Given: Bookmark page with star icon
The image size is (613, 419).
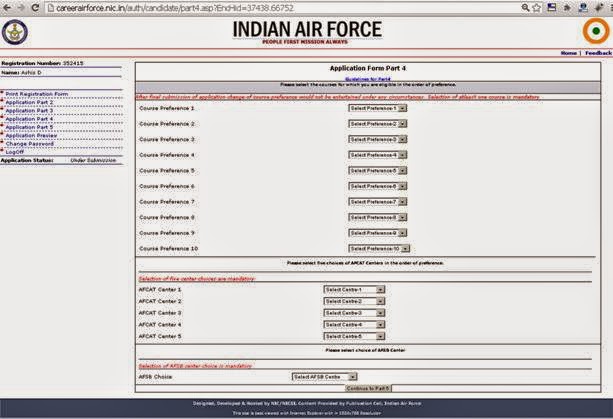Looking at the screenshot, I should [x=537, y=7].
